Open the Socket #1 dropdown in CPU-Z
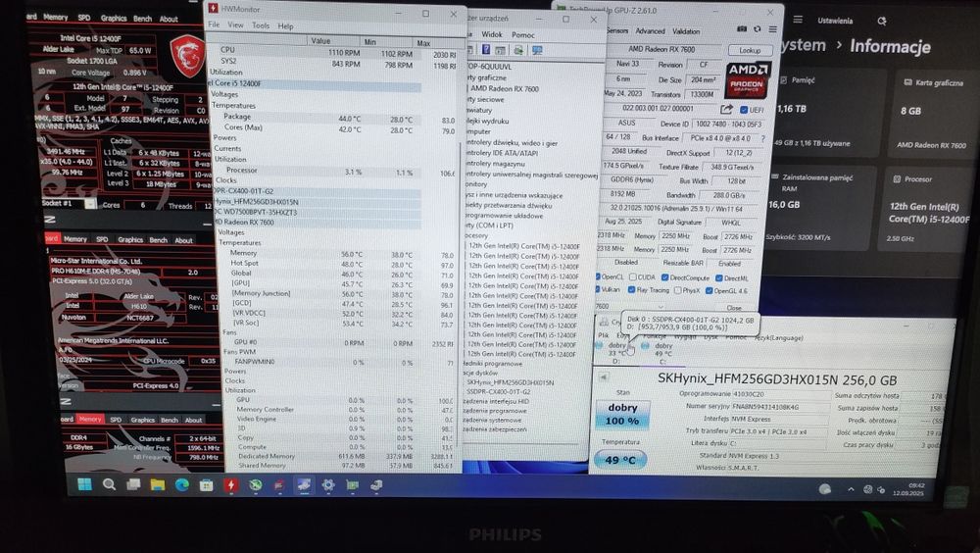This screenshot has height=553, width=980. click(x=90, y=203)
